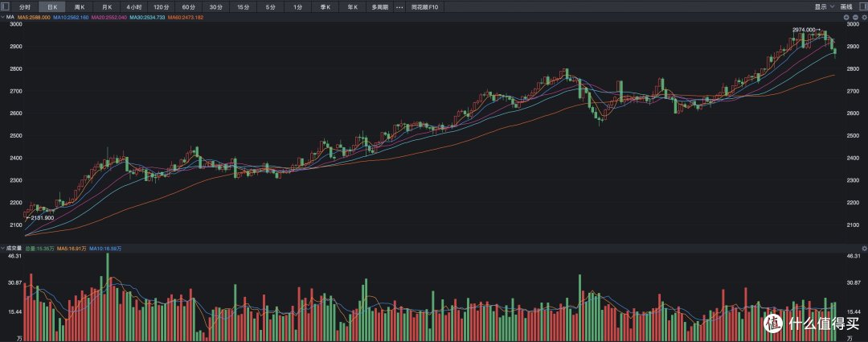
Task: Switch to the 4小时 period tab
Action: (x=133, y=7)
